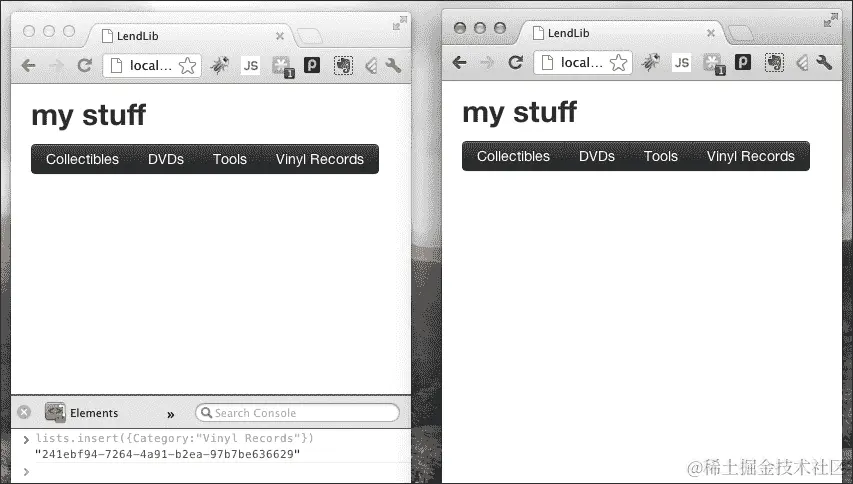The image size is (853, 484).
Task: Close the developer tools panel in the left window
Action: click(24, 412)
